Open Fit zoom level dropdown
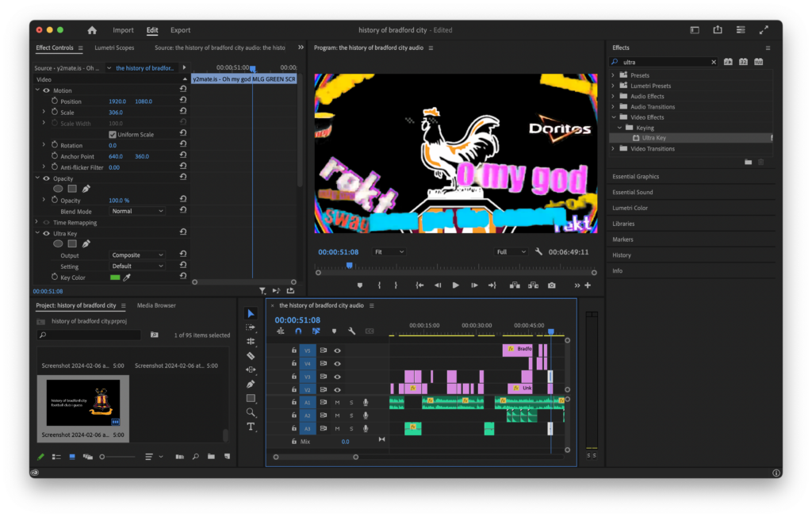The height and width of the screenshot is (517, 812). [x=389, y=252]
